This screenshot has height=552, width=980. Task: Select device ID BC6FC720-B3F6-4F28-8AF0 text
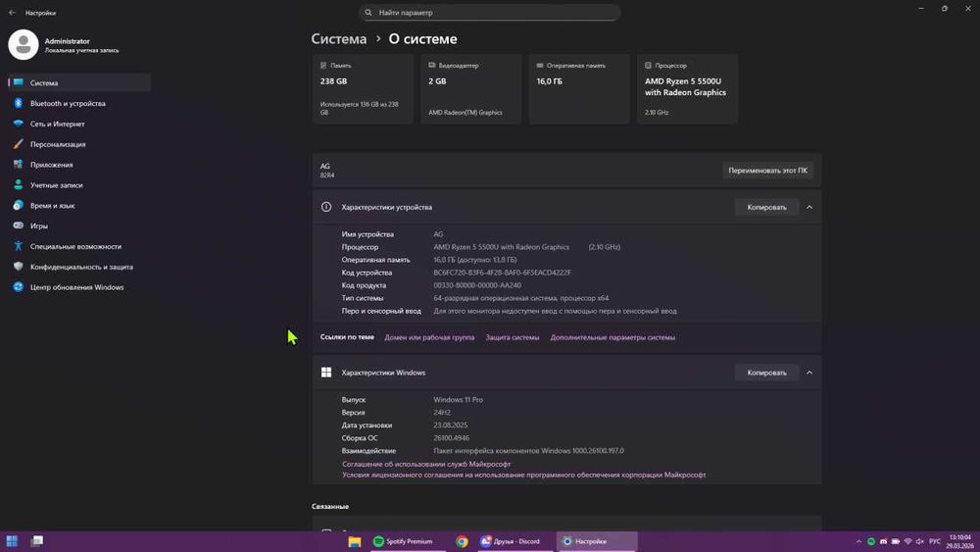tap(503, 273)
